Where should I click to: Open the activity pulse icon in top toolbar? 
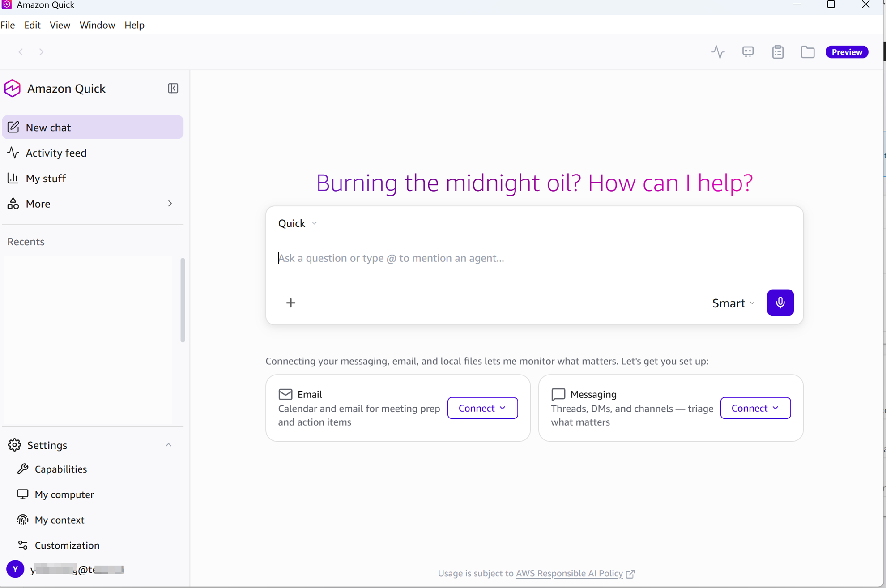pos(718,52)
